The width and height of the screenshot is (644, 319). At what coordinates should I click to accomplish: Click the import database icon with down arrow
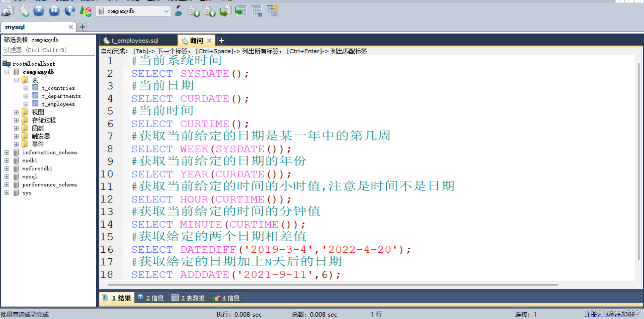pos(194,11)
